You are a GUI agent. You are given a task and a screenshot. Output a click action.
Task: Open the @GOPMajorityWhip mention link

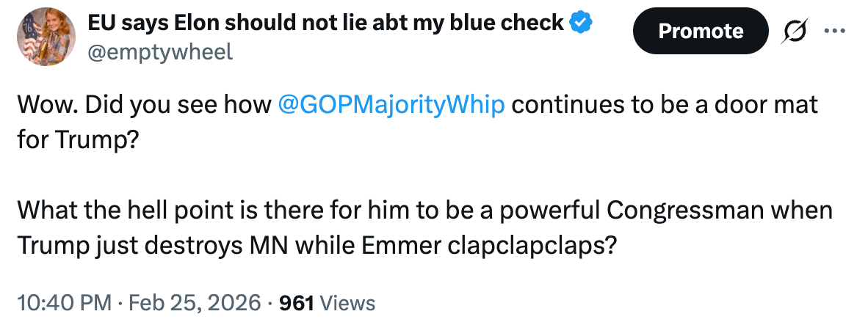pyautogui.click(x=391, y=105)
